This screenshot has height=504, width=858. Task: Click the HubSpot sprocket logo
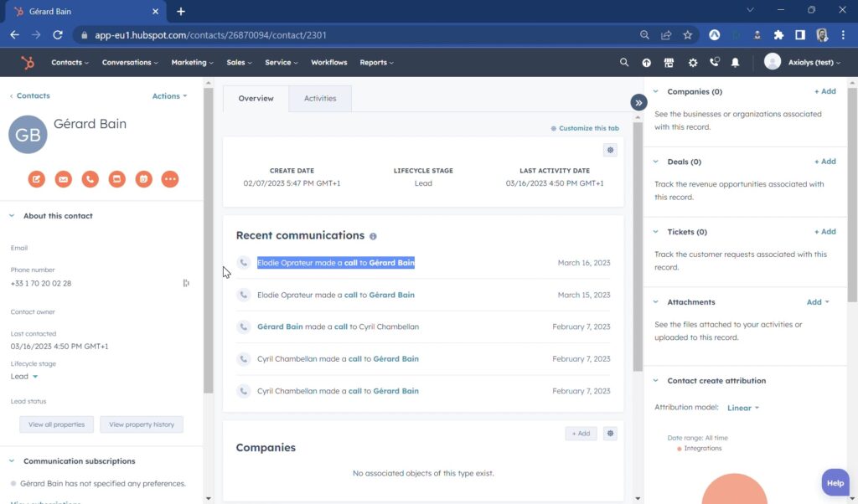[x=28, y=62]
